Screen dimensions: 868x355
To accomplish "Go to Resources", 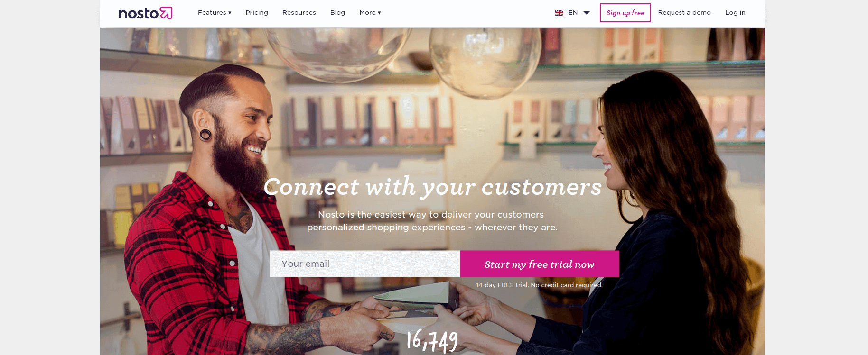I will (x=299, y=13).
